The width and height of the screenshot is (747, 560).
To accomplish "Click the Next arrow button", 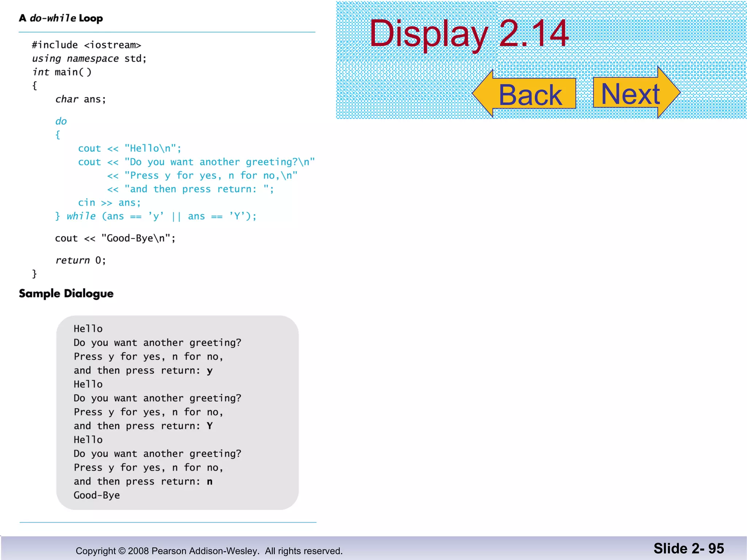I will (x=636, y=93).
